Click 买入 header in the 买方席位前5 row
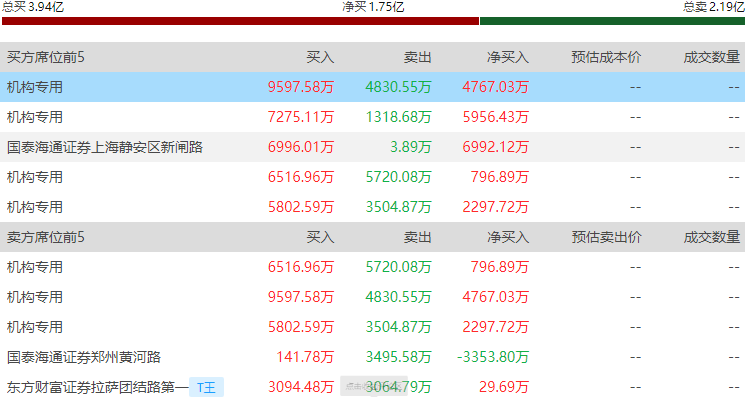The image size is (745, 397). click(x=320, y=57)
